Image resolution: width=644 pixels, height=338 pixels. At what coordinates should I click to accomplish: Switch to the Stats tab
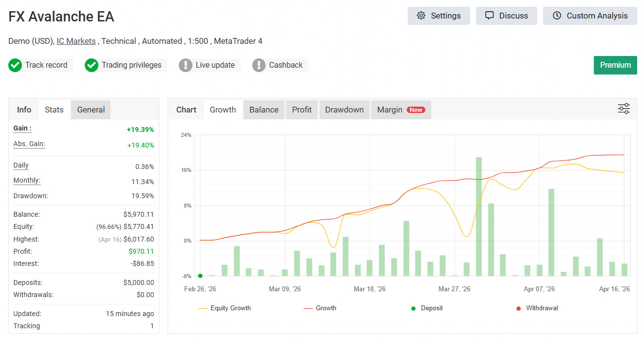pos(54,110)
